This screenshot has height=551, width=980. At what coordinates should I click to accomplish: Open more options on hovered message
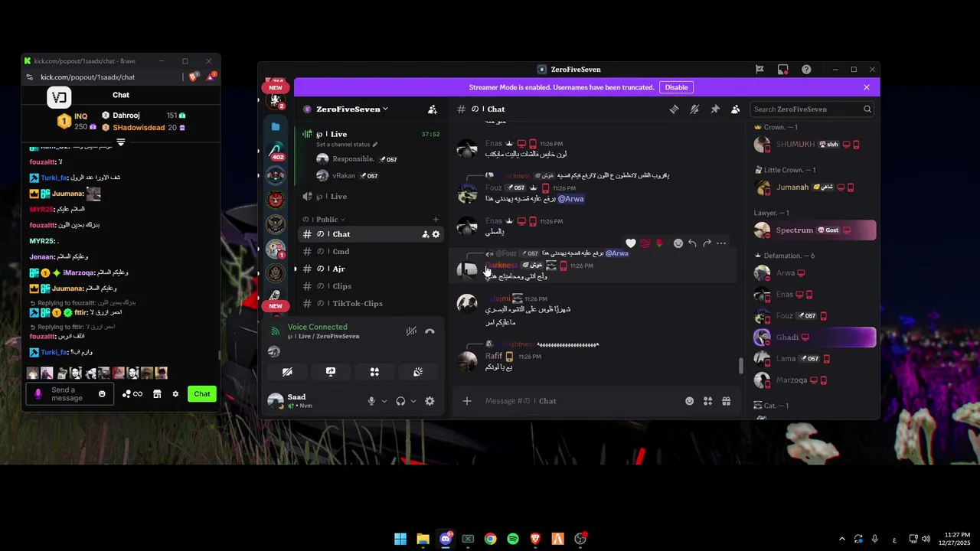tap(721, 243)
